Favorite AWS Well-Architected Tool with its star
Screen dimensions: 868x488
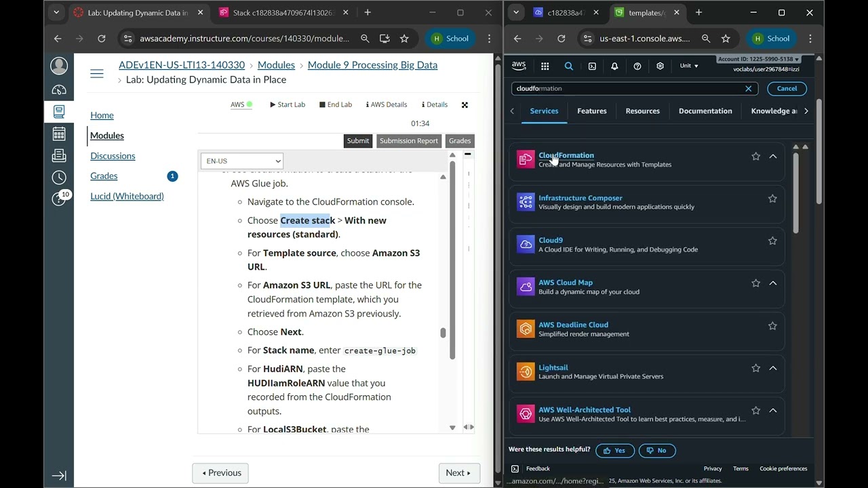755,410
